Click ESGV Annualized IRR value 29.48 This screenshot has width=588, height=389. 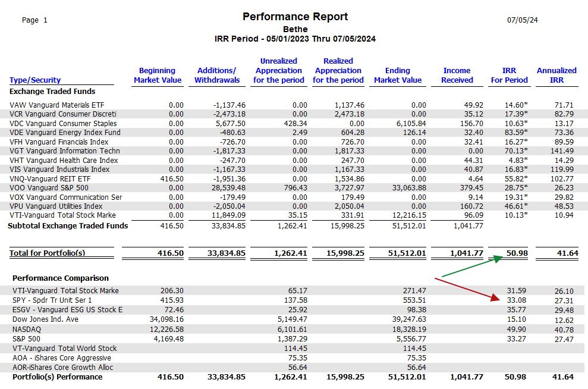tap(564, 310)
